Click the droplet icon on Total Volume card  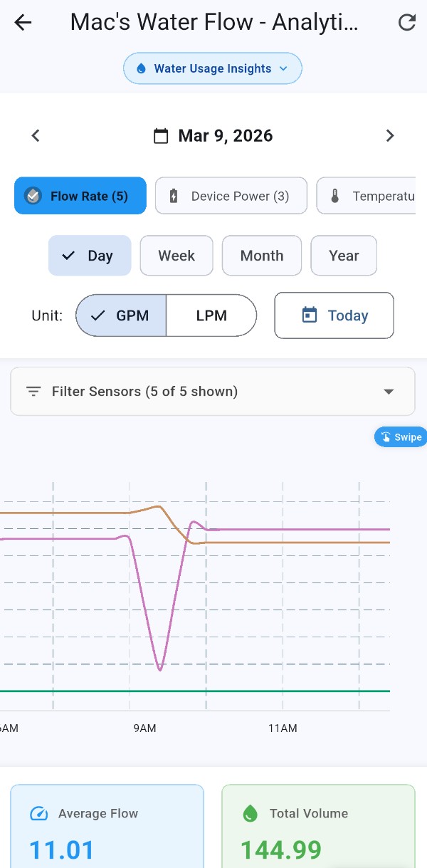pyautogui.click(x=249, y=813)
